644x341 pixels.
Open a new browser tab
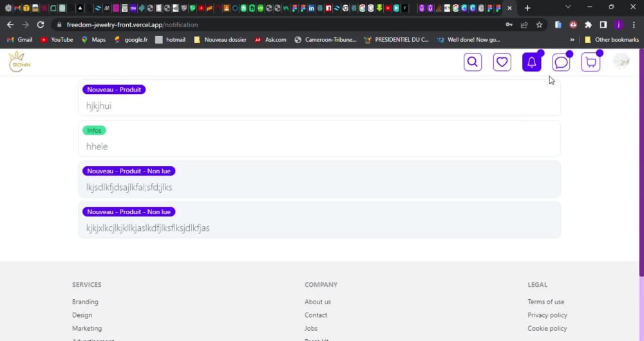[527, 8]
